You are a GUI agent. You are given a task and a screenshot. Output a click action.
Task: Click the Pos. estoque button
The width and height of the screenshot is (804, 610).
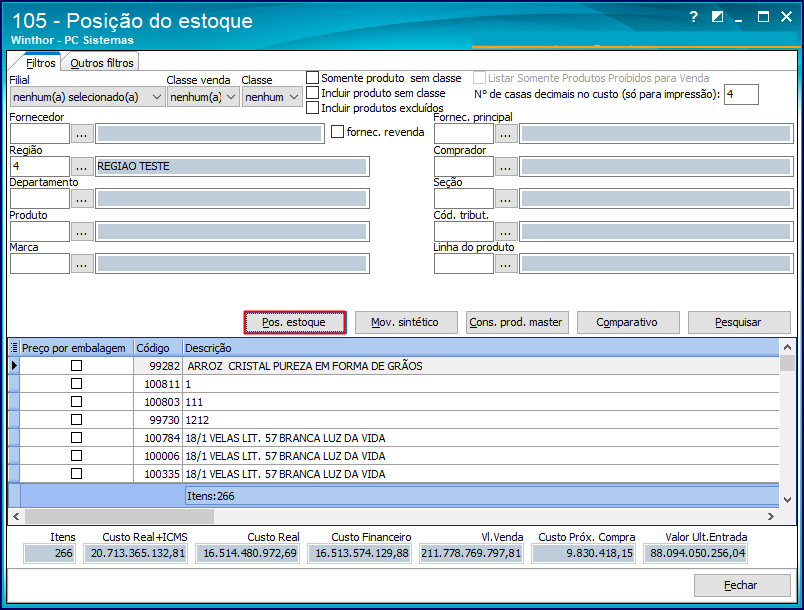tap(294, 322)
